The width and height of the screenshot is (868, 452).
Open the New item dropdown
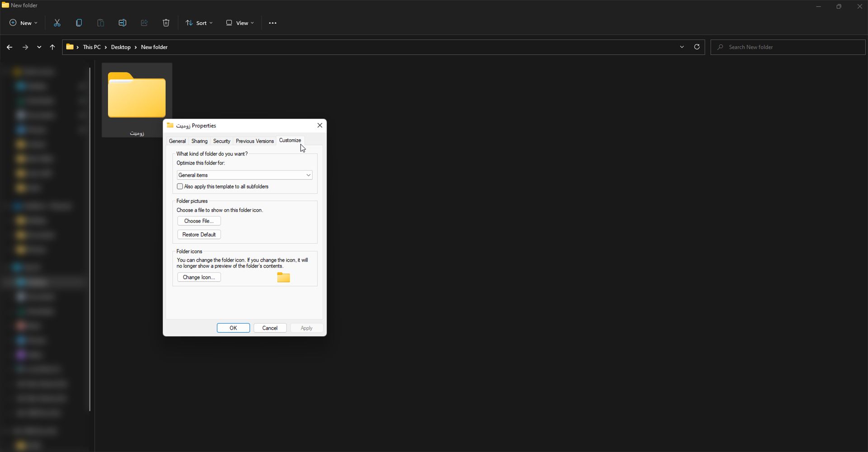tap(24, 23)
